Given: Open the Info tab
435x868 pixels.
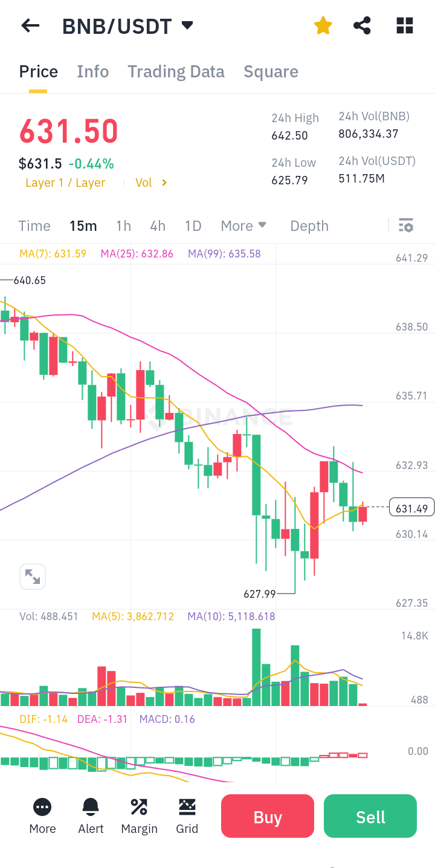Looking at the screenshot, I should [92, 71].
